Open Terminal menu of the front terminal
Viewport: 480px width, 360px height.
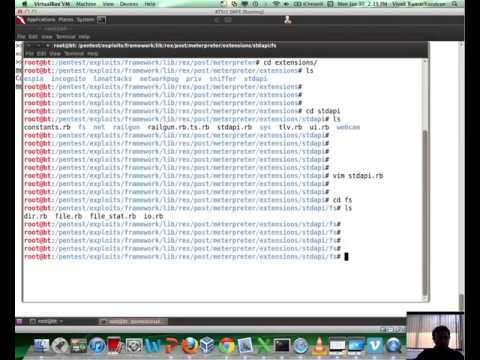(x=74, y=54)
